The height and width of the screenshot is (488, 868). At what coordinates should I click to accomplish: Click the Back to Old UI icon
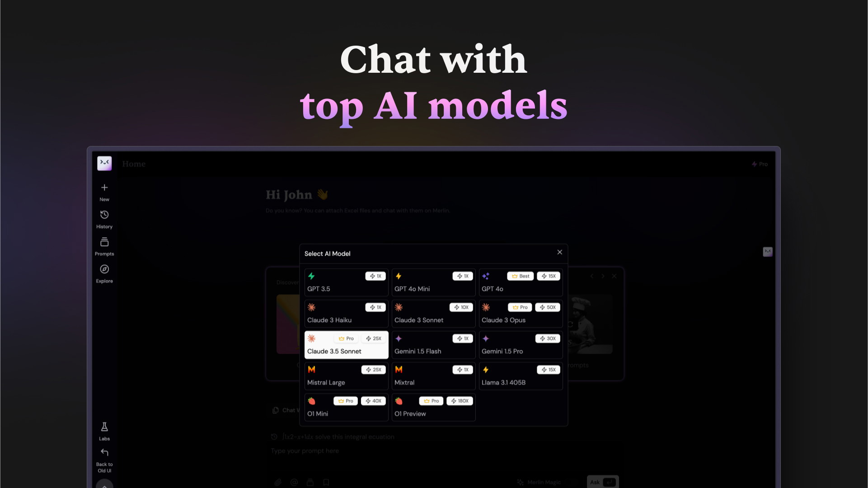point(104,453)
